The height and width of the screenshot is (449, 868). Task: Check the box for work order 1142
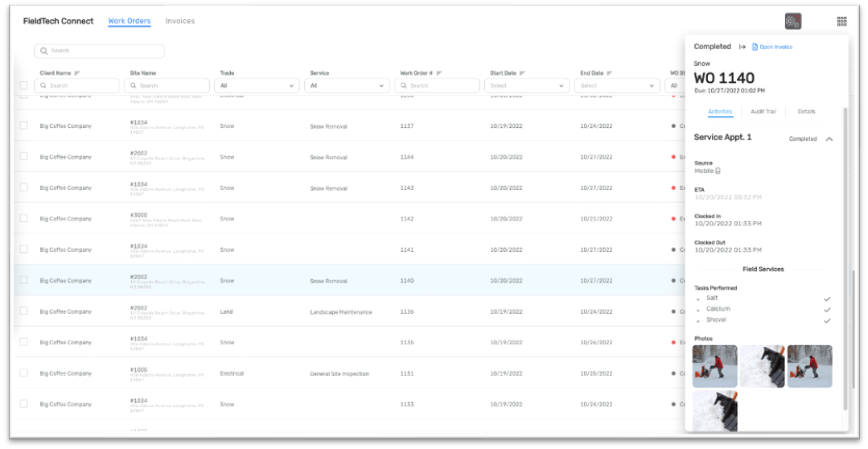pos(23,218)
